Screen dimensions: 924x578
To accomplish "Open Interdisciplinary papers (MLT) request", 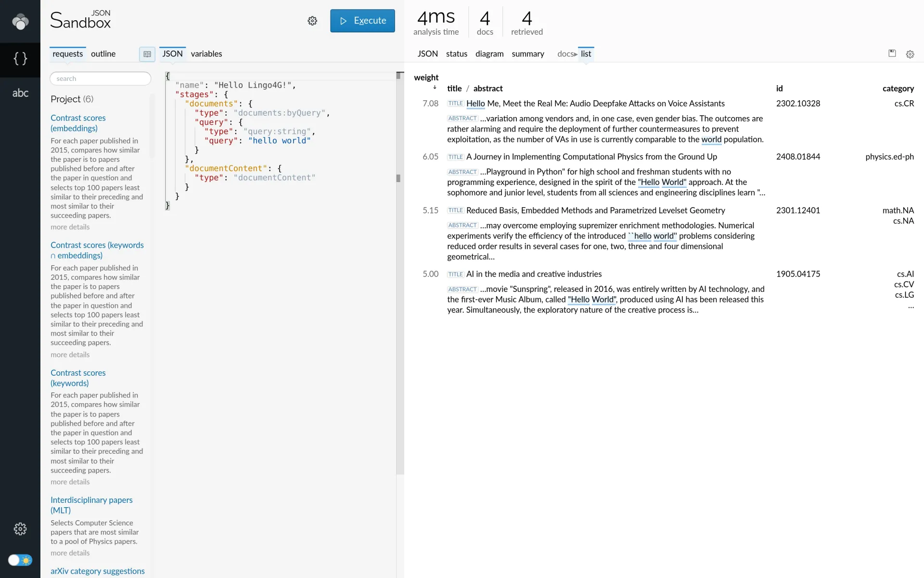I will point(91,505).
